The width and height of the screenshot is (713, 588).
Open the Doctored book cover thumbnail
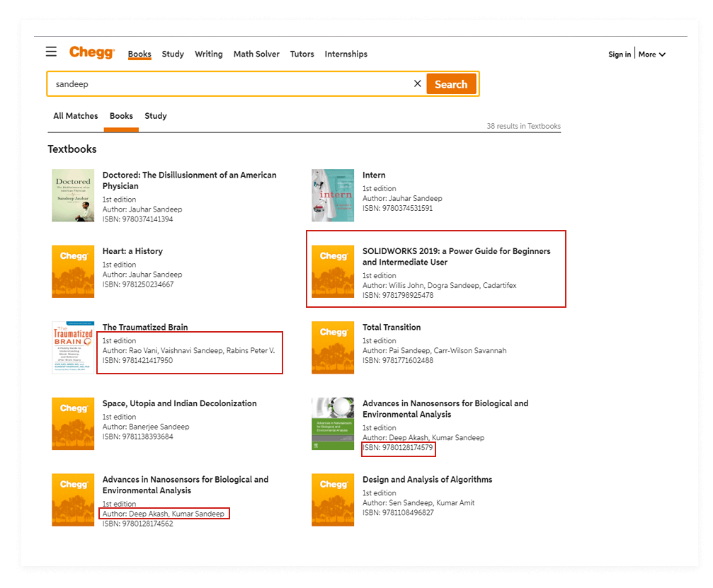(x=73, y=195)
